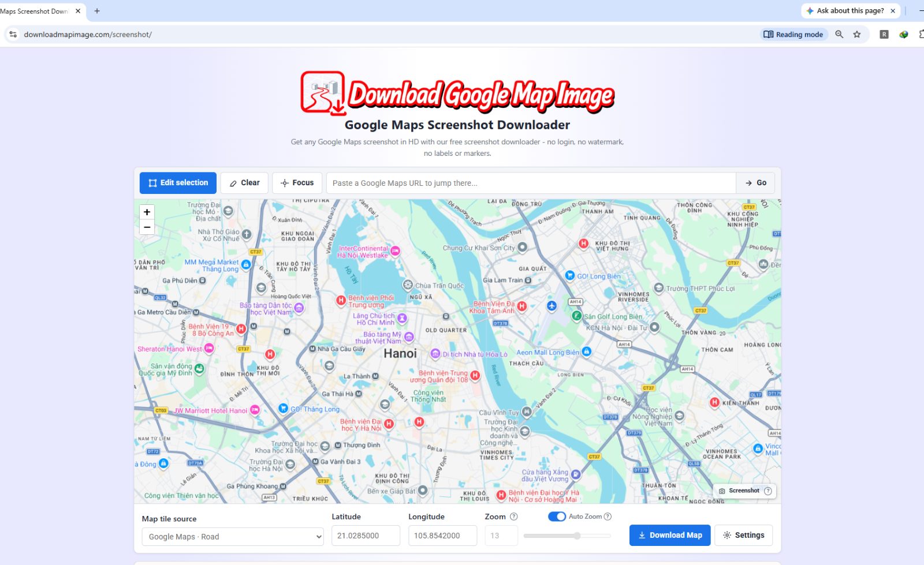
Task: Click the Aeon Mall Long Biên shopping marker
Action: coord(587,351)
